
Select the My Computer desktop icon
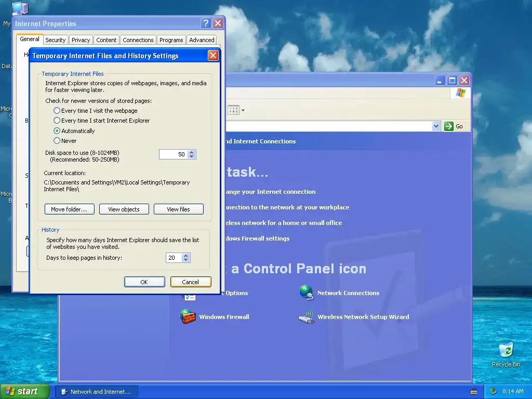click(x=20, y=8)
